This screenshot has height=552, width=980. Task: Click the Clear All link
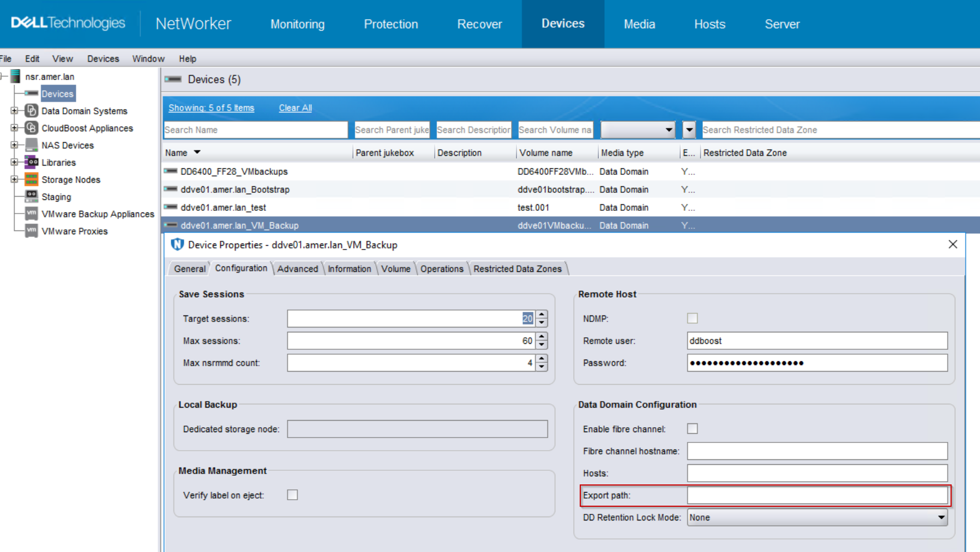[294, 107]
